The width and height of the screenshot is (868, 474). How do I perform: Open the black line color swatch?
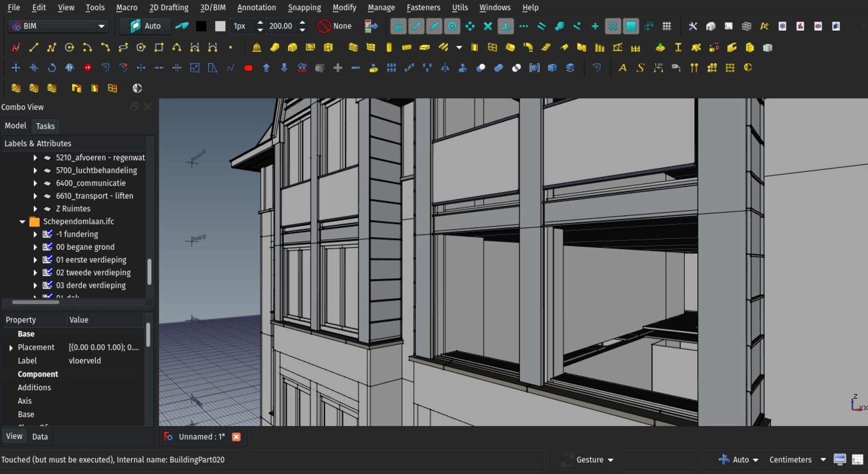[201, 26]
